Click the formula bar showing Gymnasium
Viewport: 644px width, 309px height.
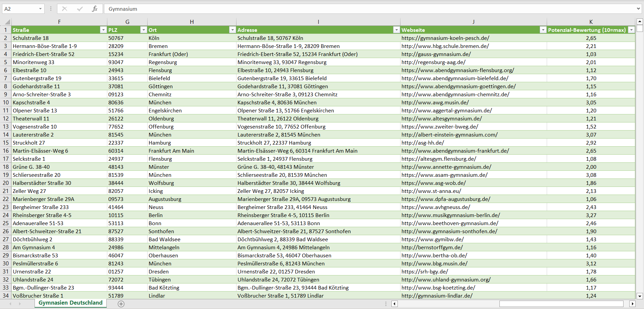[x=369, y=9]
